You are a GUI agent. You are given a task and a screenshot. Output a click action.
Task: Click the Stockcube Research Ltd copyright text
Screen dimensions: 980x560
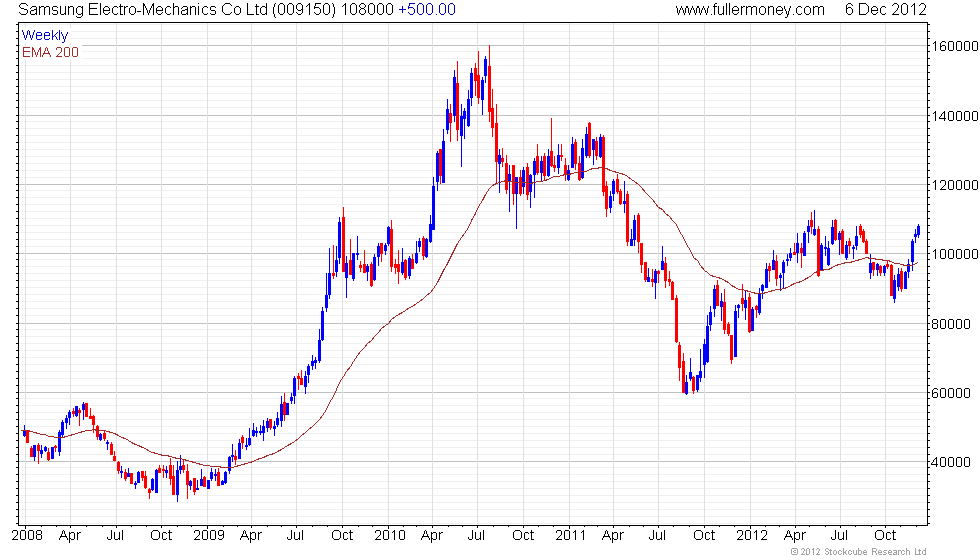[859, 552]
